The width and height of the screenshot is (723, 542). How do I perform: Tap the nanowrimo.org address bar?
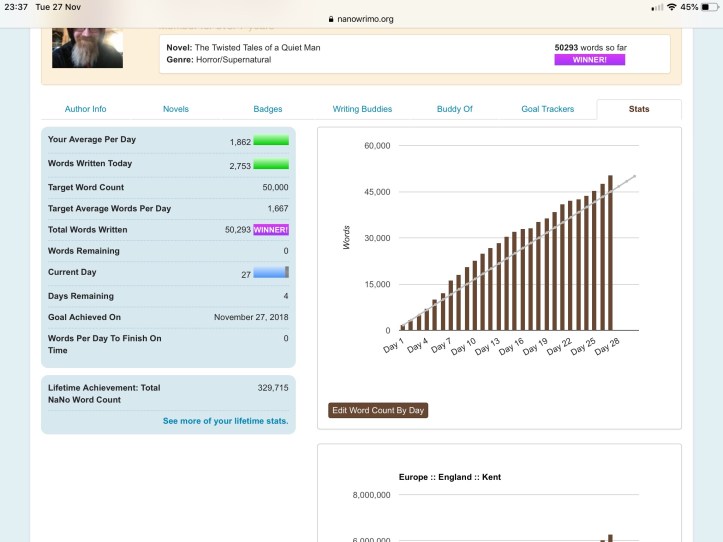pyautogui.click(x=361, y=18)
